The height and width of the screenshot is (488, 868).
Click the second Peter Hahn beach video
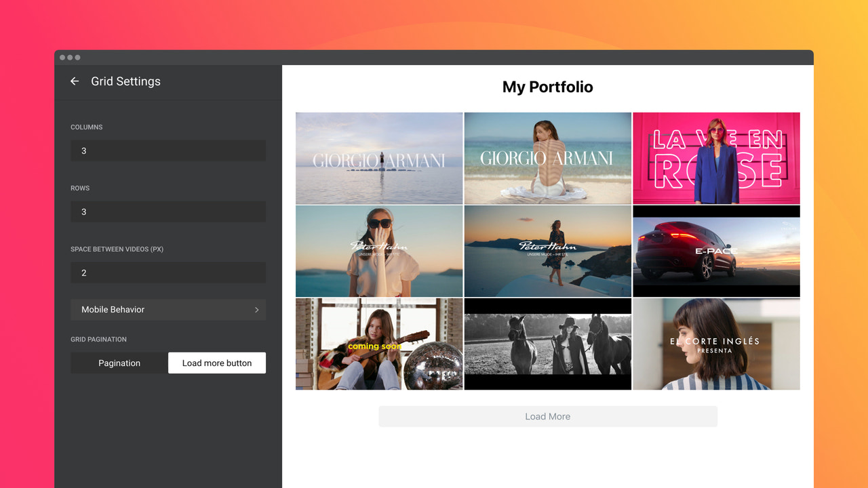point(547,251)
